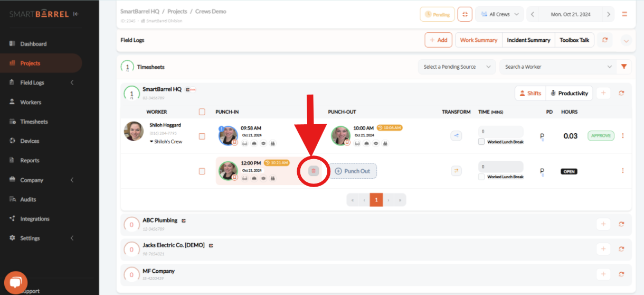Go to Workers in the sidebar
Screen dimensions: 644x295
pos(31,102)
